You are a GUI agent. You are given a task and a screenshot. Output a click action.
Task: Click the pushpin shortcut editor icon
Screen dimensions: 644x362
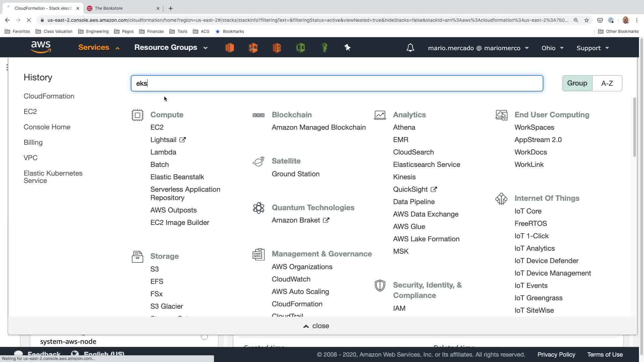pos(347,48)
